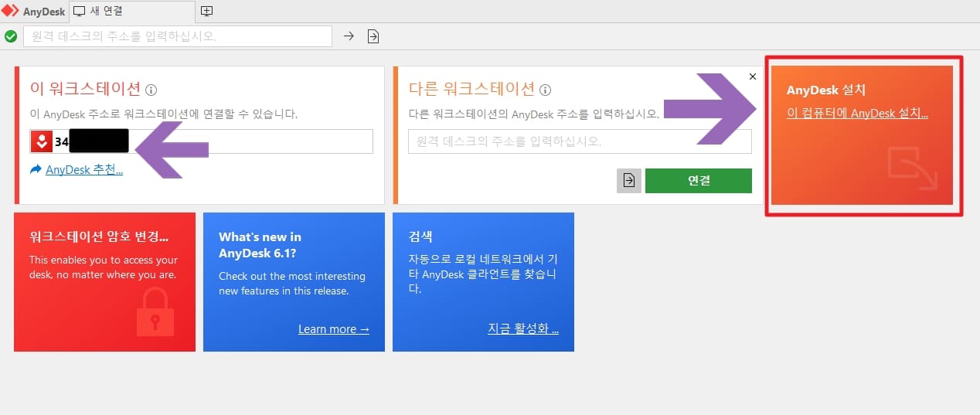Focus the 다른 워크스테이션 address input
980x415 pixels.
click(580, 141)
